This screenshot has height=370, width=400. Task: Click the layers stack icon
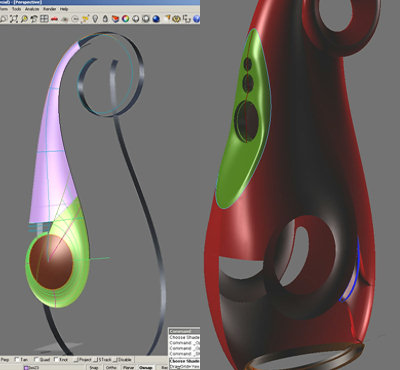coord(115,19)
